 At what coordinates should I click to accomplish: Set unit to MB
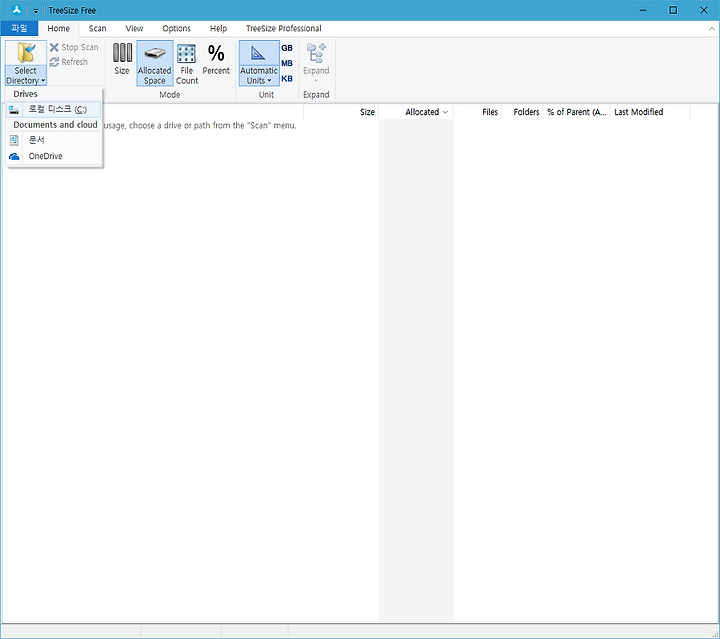click(287, 63)
